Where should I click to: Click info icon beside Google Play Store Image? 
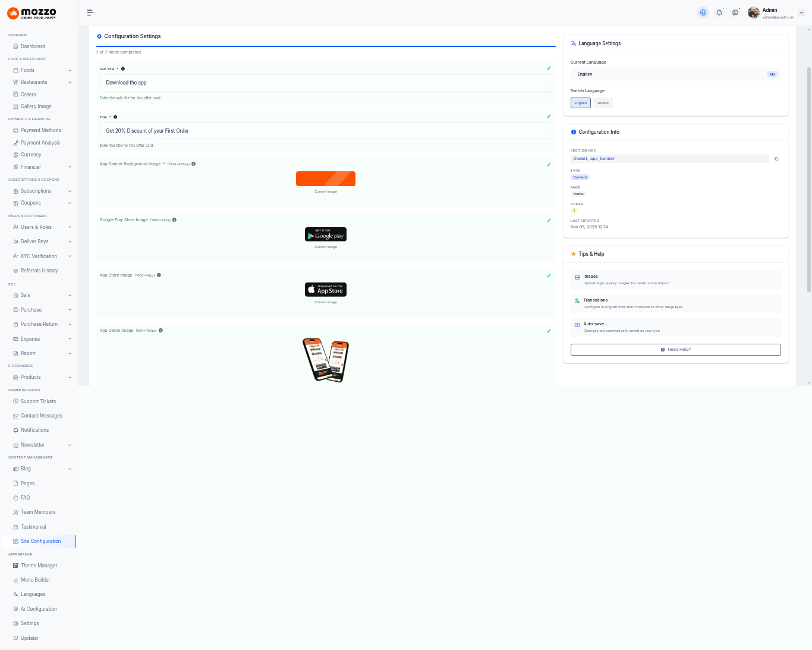click(174, 220)
